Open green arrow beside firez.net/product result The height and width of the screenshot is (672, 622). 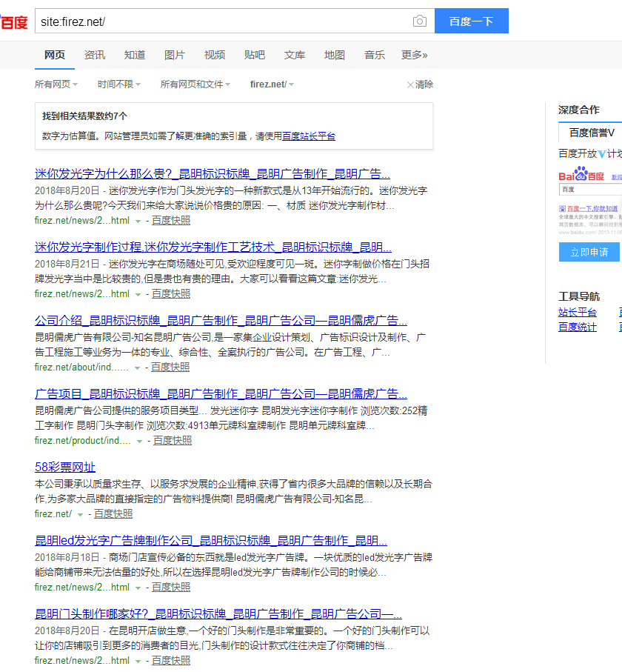point(139,441)
